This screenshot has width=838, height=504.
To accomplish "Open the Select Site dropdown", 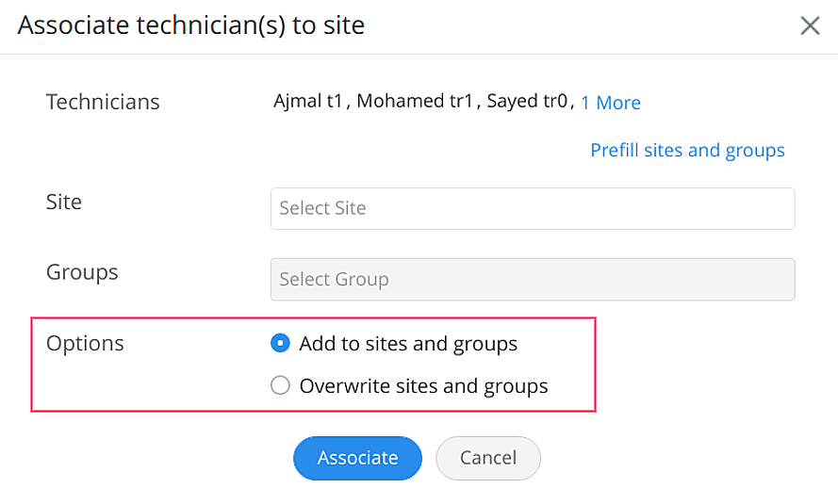I will tap(532, 208).
